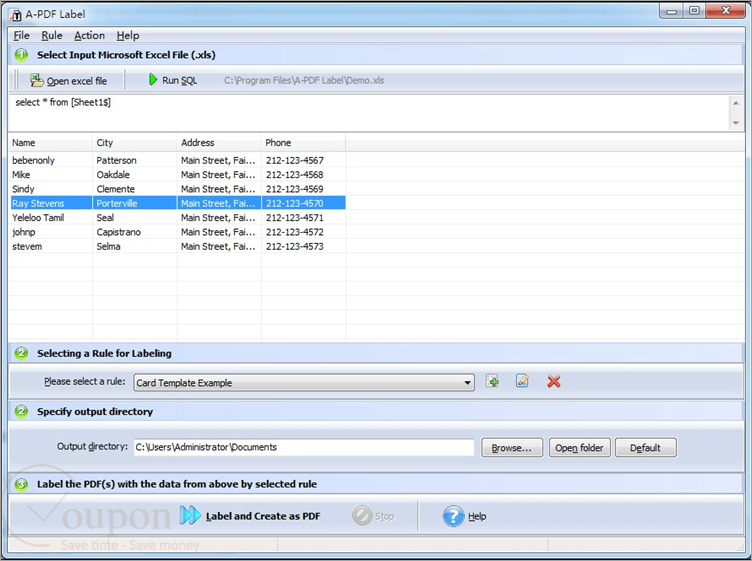
Task: Click the Clemente city cell
Action: (x=116, y=189)
